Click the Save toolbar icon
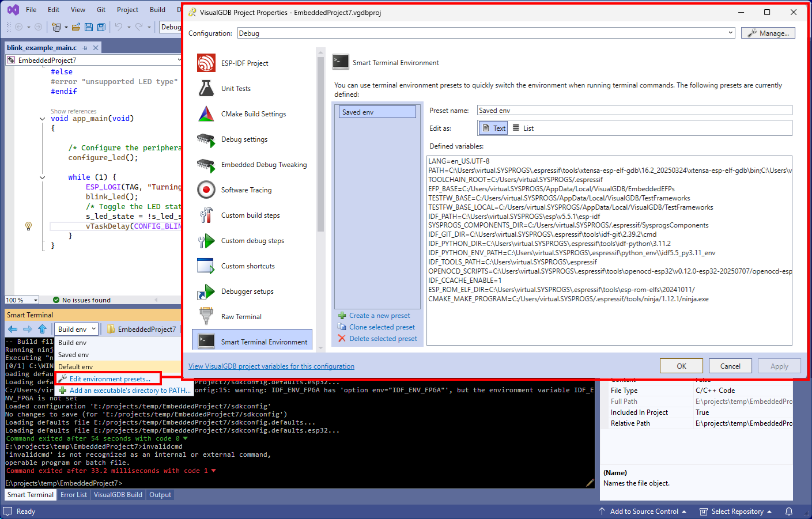This screenshot has width=812, height=519. coord(89,26)
